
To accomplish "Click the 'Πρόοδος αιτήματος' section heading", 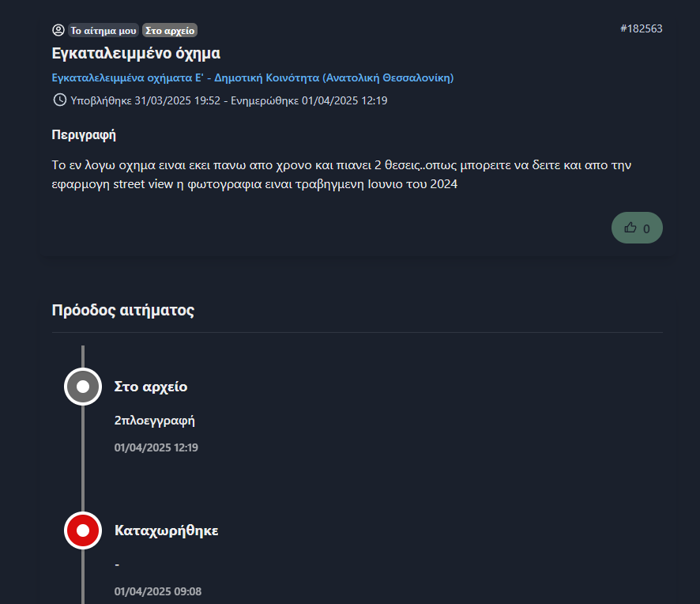I will click(x=122, y=310).
